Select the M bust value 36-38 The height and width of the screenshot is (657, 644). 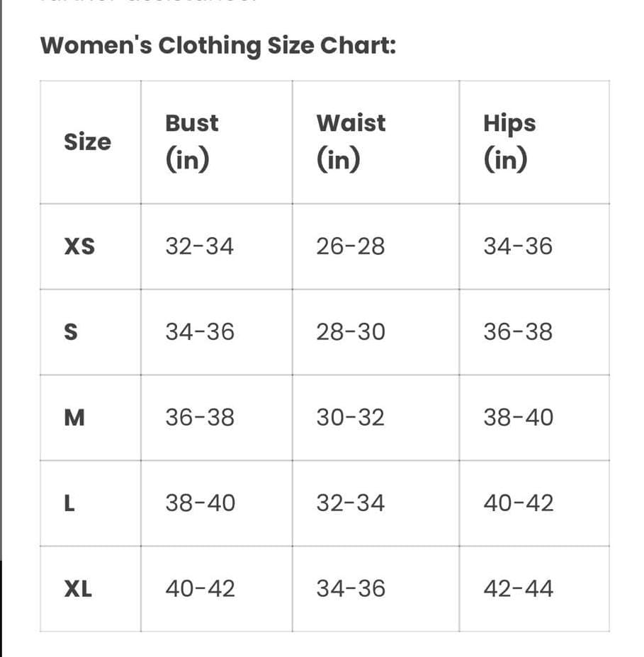click(x=199, y=418)
